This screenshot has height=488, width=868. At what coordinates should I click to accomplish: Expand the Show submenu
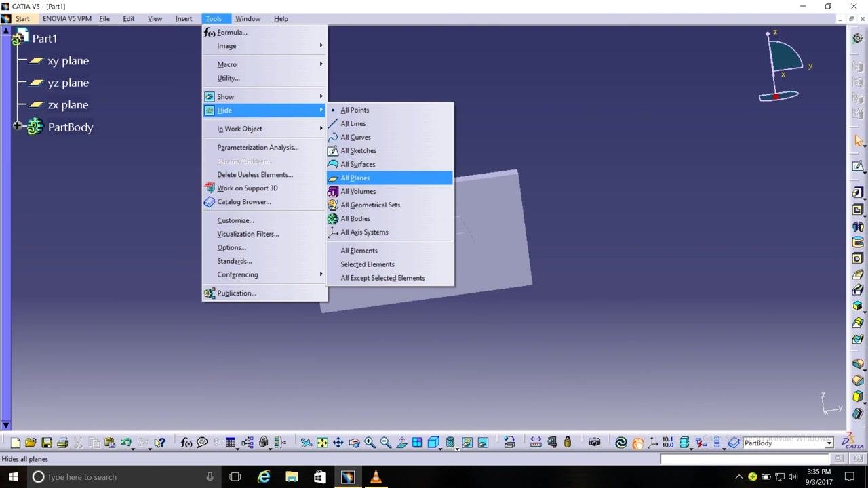coord(264,96)
